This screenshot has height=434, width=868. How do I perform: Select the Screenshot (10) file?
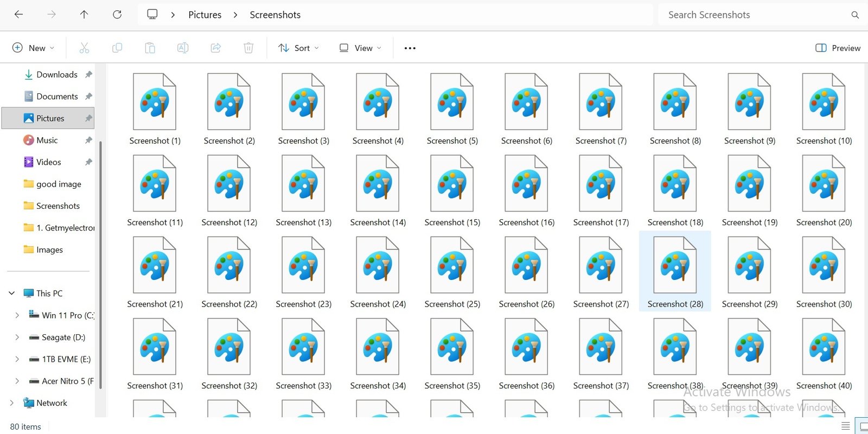tap(824, 109)
